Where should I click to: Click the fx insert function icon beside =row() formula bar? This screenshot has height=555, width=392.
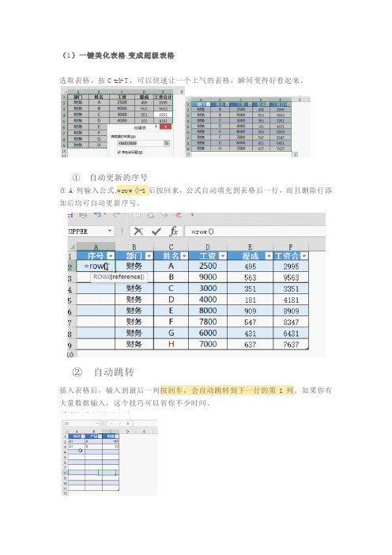point(173,231)
